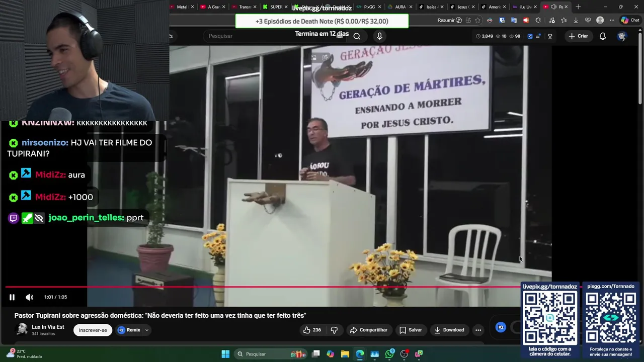644x362 pixels.
Task: Click the streamer webcam feed
Action: (x=85, y=60)
